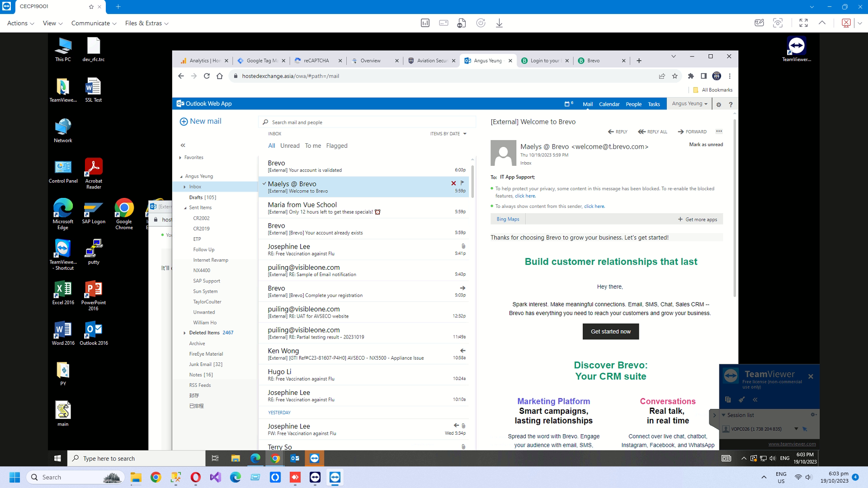Delete Maelys @ Brevo message with red X
The image size is (868, 488).
(453, 183)
